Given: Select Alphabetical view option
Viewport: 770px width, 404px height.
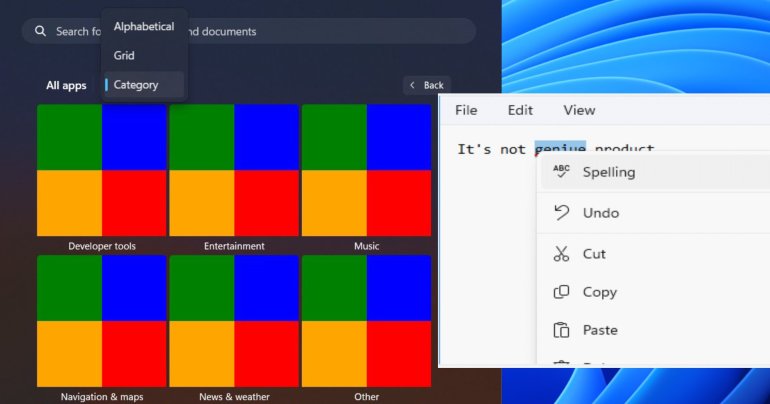Looking at the screenshot, I should tap(144, 26).
